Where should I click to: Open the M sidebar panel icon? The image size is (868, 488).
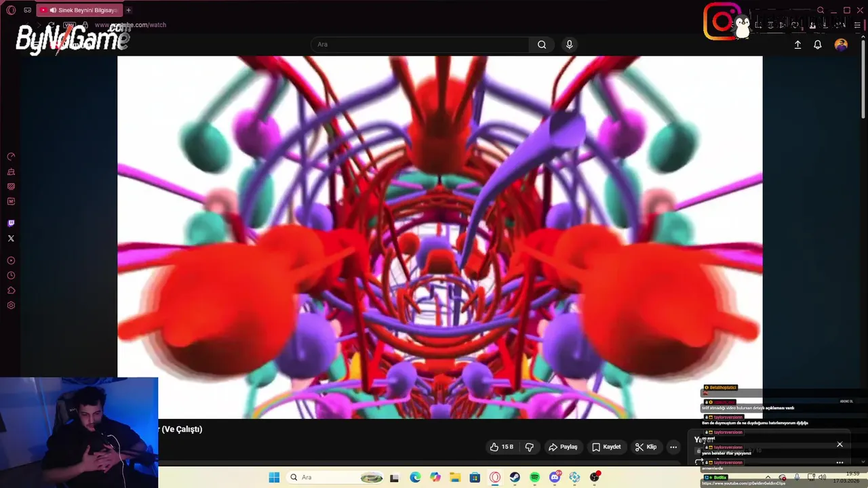point(11,201)
